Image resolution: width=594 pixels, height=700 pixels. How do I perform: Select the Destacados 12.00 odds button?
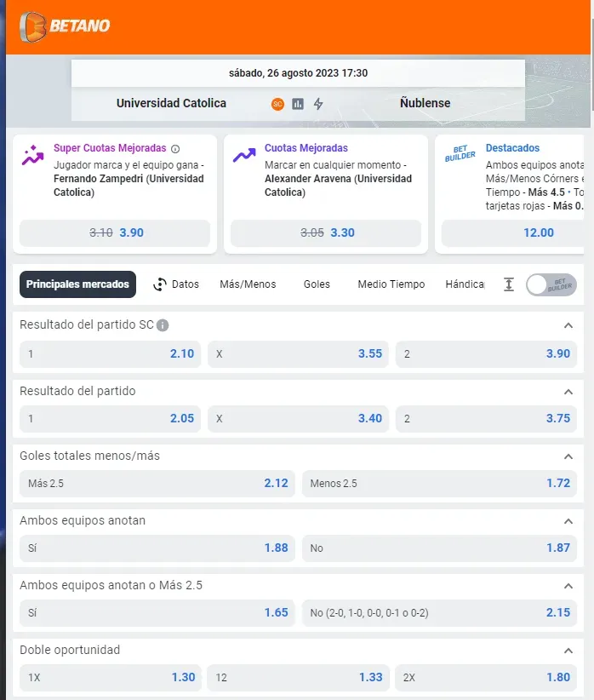(x=513, y=233)
